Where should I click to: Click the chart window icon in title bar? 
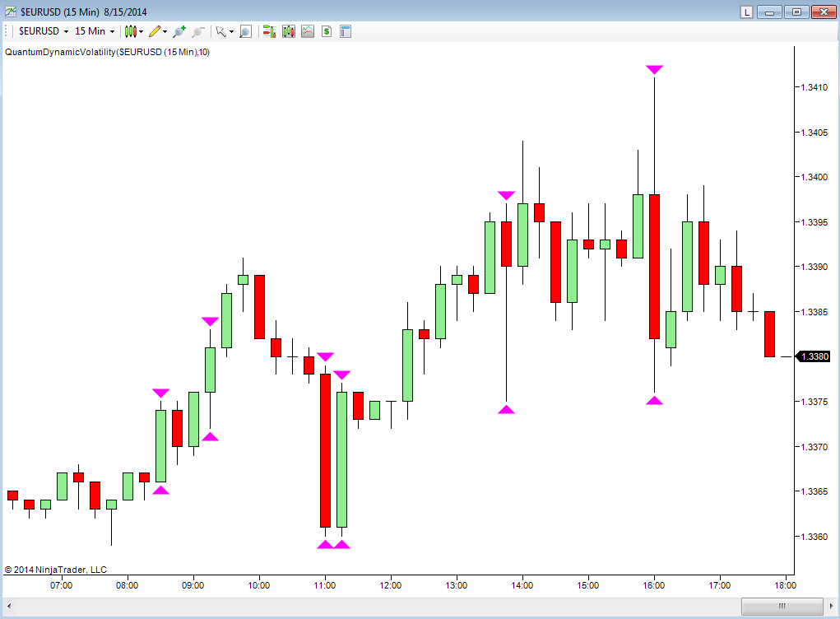point(11,12)
